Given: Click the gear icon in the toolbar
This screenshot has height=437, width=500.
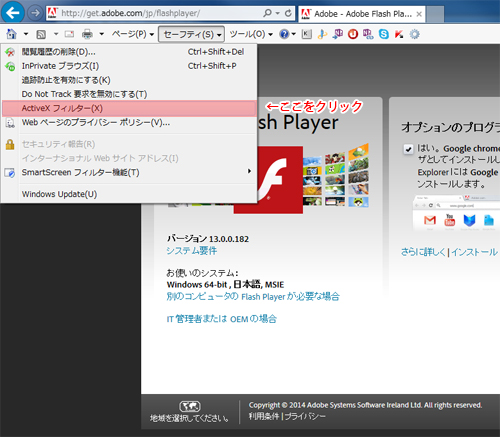Looking at the screenshot, I should click(414, 34).
